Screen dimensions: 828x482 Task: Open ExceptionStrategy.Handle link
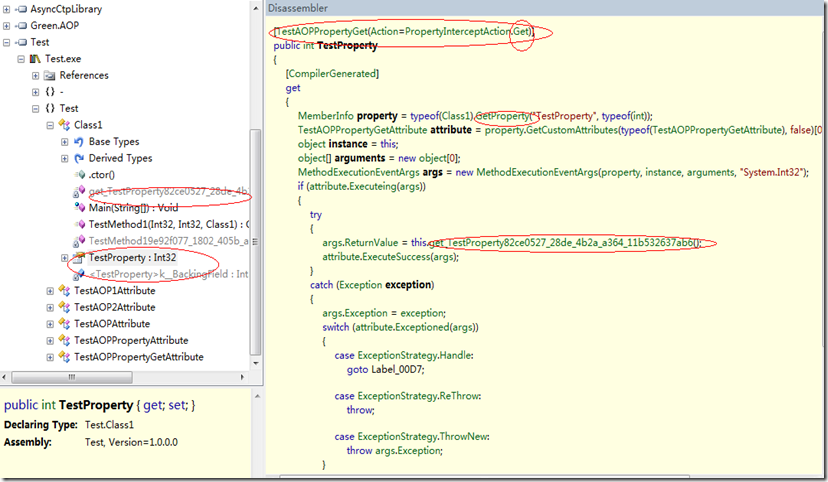pos(415,355)
